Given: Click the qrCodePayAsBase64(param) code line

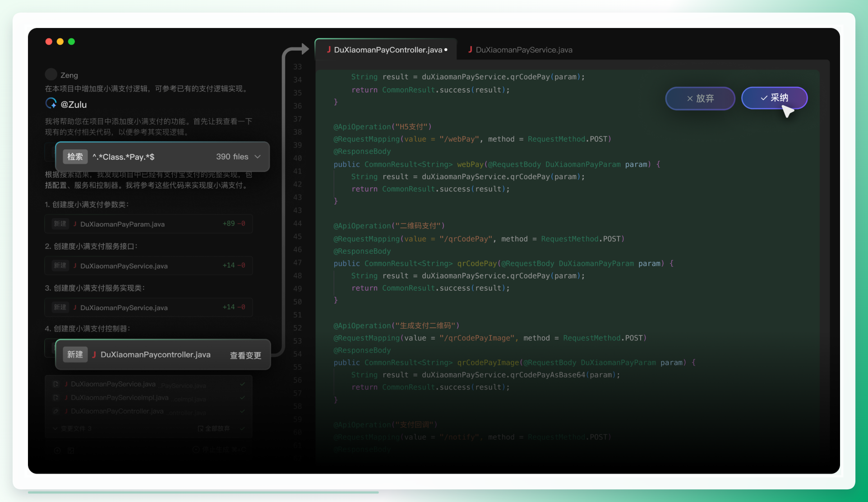Looking at the screenshot, I should pyautogui.click(x=485, y=375).
